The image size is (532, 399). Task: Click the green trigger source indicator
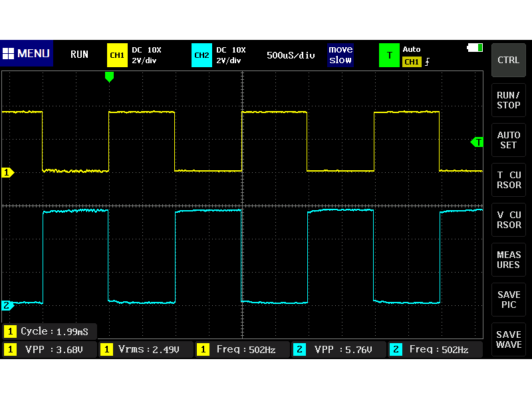tap(389, 55)
